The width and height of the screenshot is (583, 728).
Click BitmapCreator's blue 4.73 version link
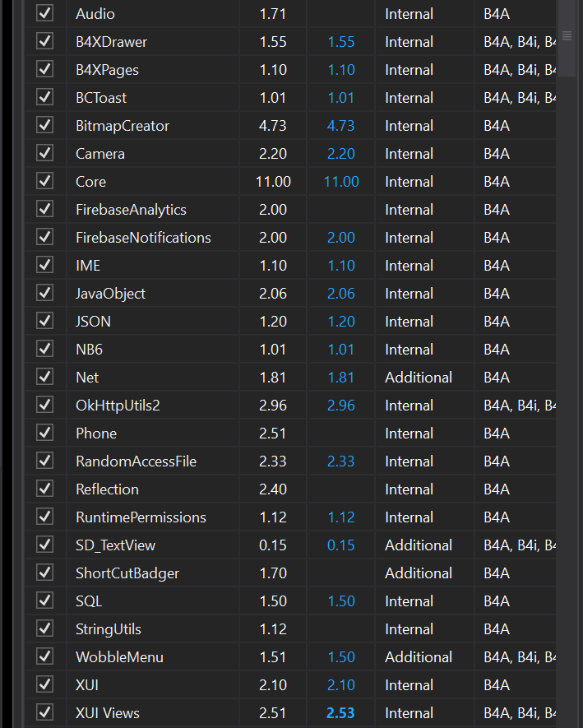click(x=341, y=126)
